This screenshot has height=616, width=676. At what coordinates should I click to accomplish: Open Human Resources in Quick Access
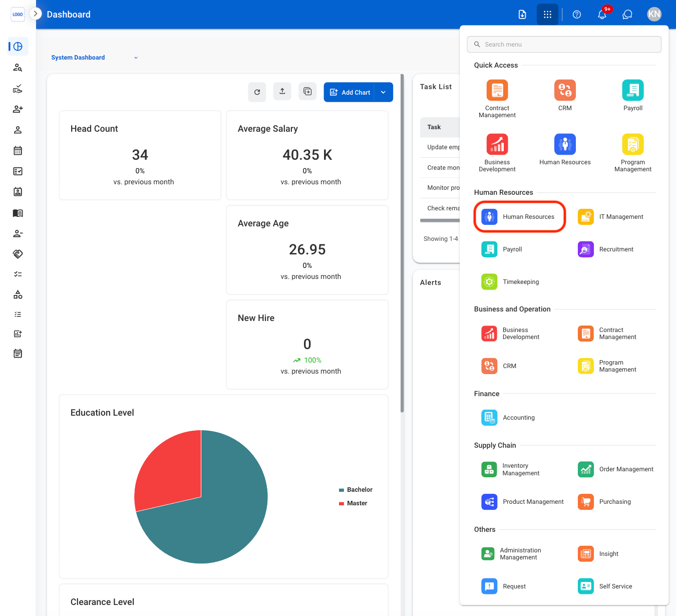(x=565, y=150)
